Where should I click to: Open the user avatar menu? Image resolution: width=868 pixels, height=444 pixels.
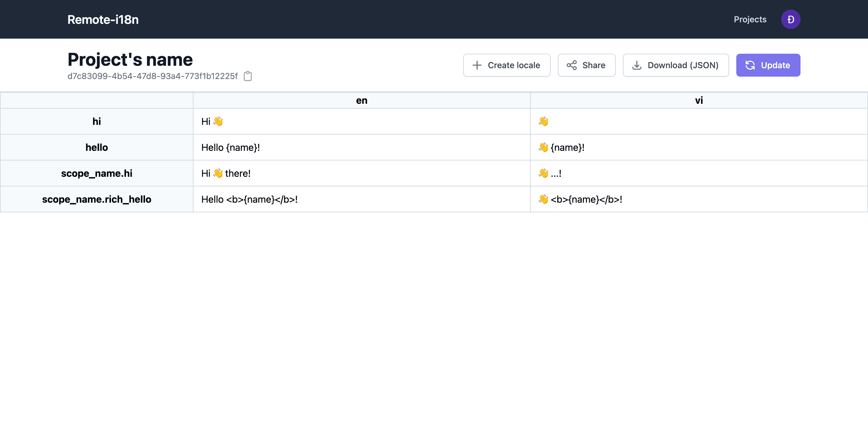(791, 19)
